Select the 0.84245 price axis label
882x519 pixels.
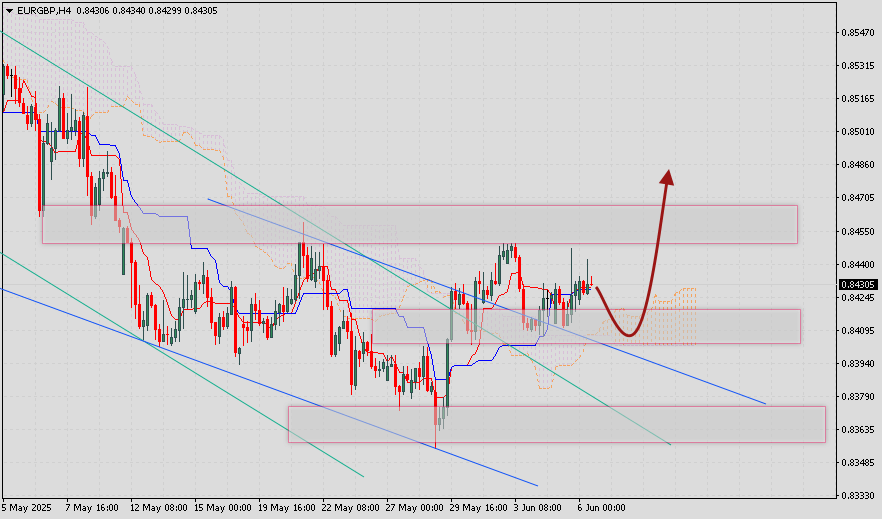point(858,297)
